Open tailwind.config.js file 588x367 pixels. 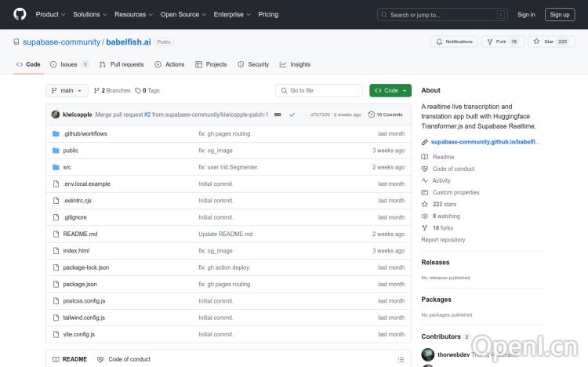(x=84, y=318)
